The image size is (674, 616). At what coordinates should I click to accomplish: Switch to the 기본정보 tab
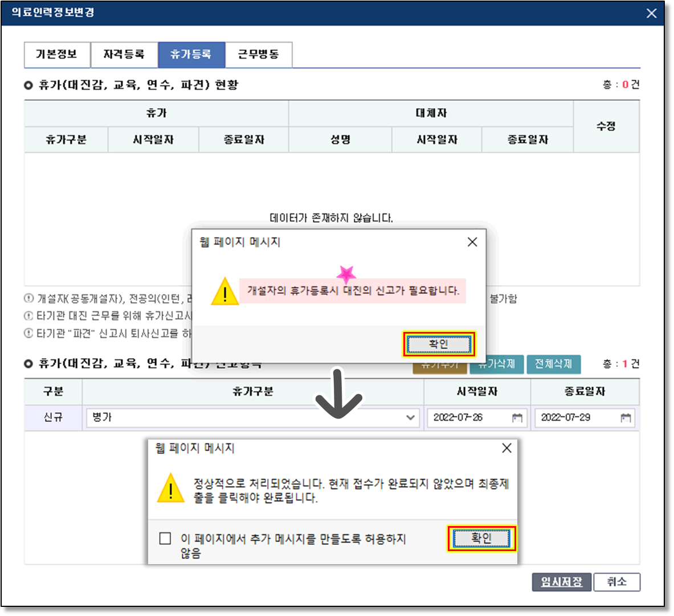click(x=56, y=55)
